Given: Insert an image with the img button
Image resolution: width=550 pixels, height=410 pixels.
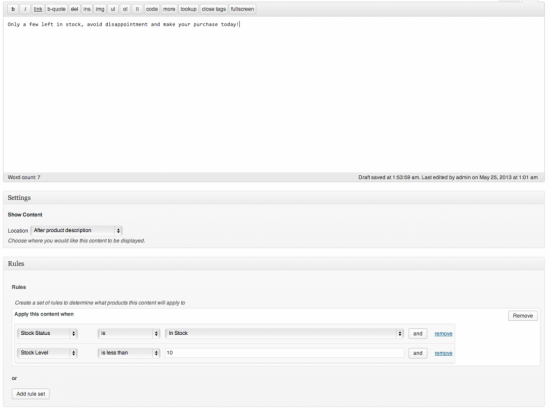Looking at the screenshot, I should pos(100,9).
